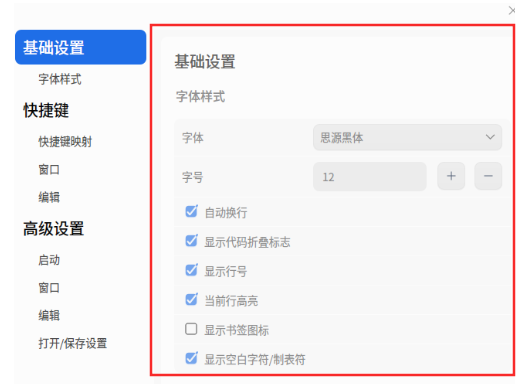Select 编辑 under 快捷键
The image size is (523, 384).
(49, 197)
